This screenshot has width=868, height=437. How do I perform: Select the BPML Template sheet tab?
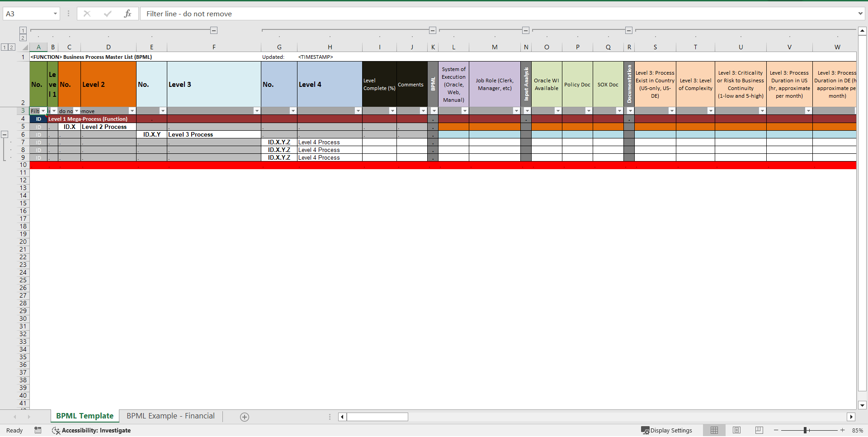(84, 416)
